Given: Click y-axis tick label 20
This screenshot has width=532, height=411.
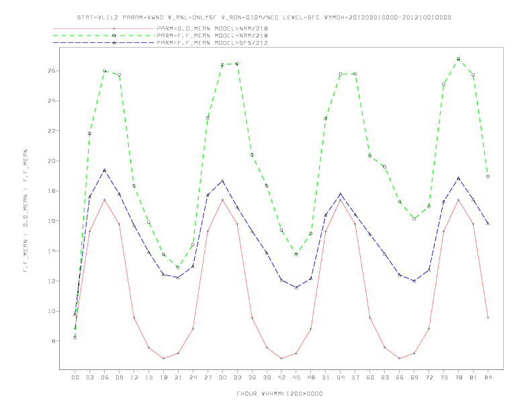Looking at the screenshot, I should pos(51,161).
